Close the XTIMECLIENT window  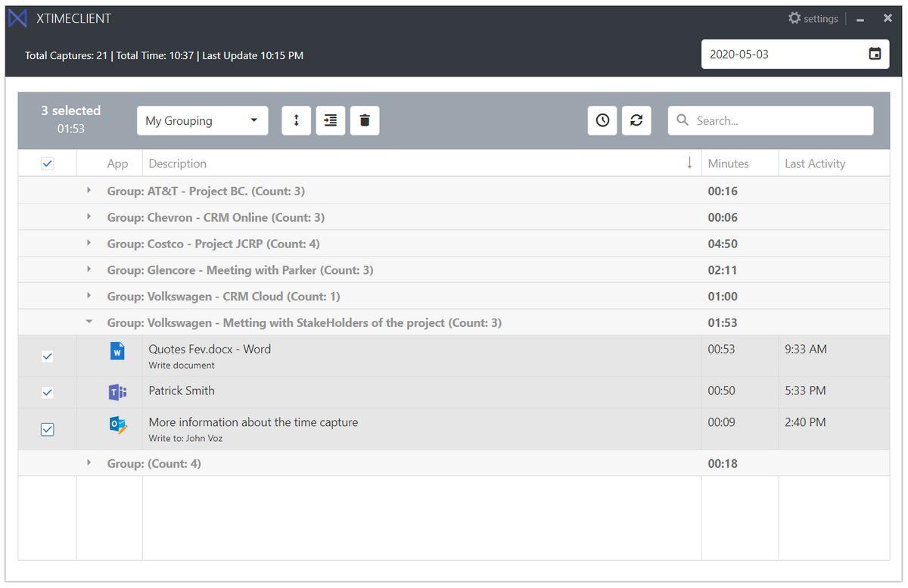coord(888,18)
